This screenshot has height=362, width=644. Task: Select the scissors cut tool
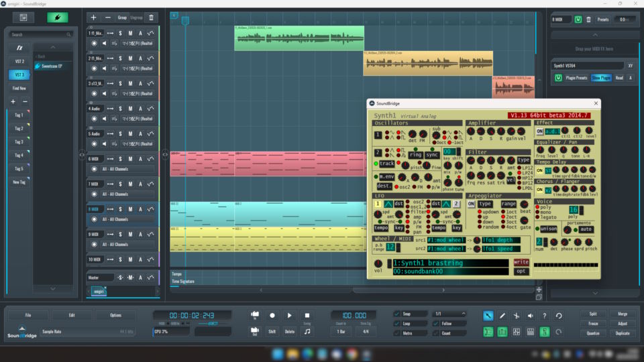click(x=517, y=316)
